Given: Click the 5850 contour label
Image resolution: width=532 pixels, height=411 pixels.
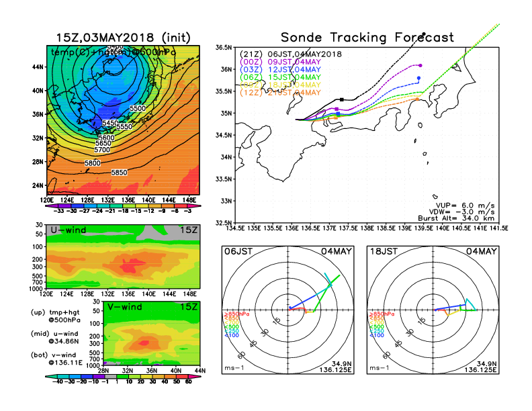Looking at the screenshot, I should pyautogui.click(x=120, y=173).
